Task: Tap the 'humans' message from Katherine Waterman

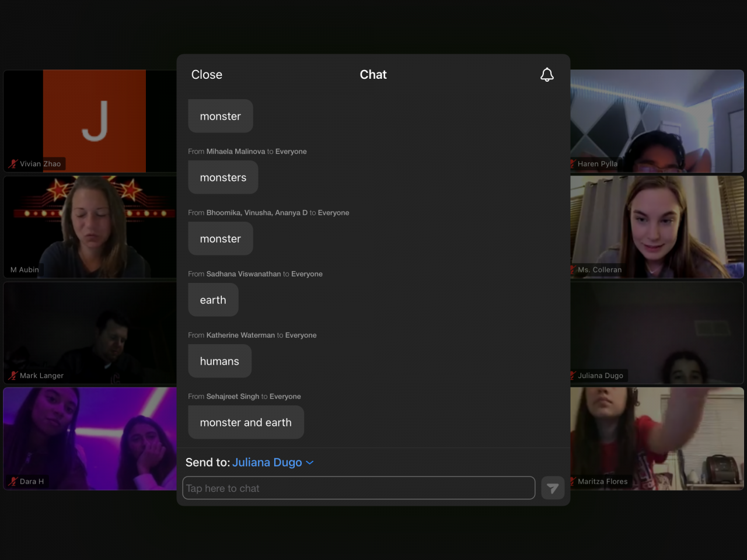Action: [219, 361]
